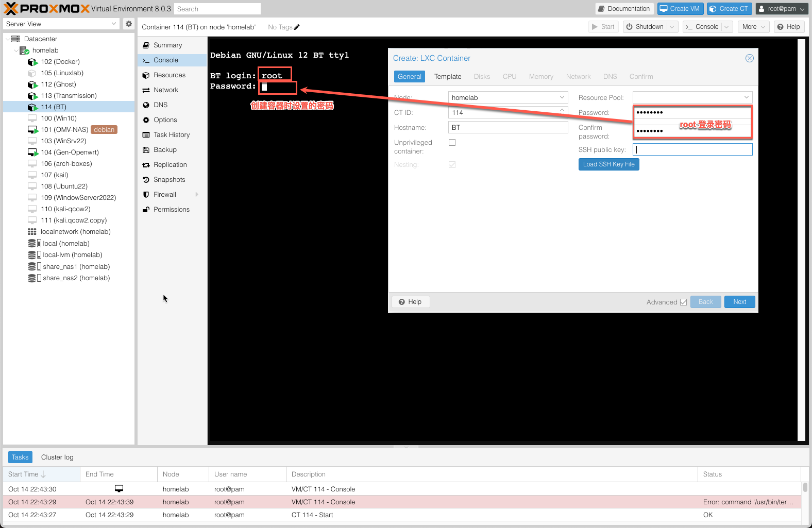Click the Create CT button

tap(729, 9)
